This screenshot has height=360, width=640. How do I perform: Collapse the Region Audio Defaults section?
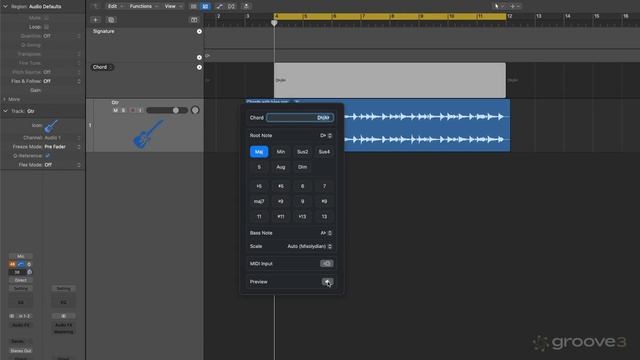(5, 7)
